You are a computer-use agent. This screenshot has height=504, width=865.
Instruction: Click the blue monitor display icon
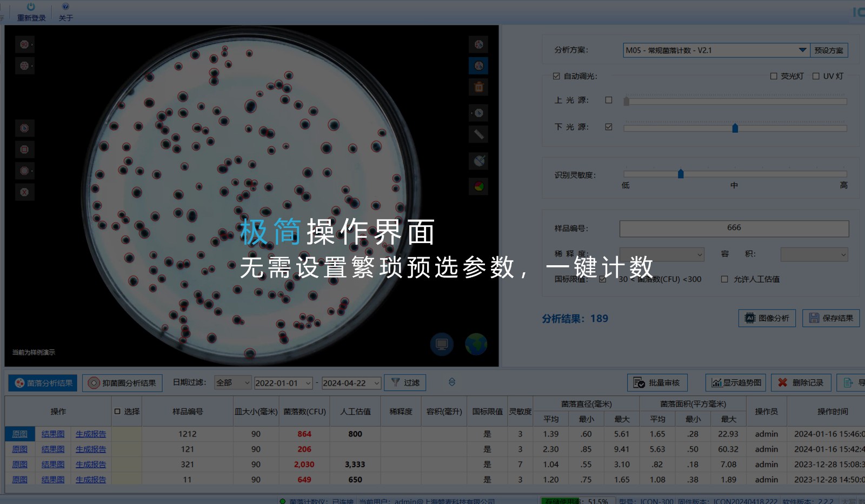[x=442, y=344]
